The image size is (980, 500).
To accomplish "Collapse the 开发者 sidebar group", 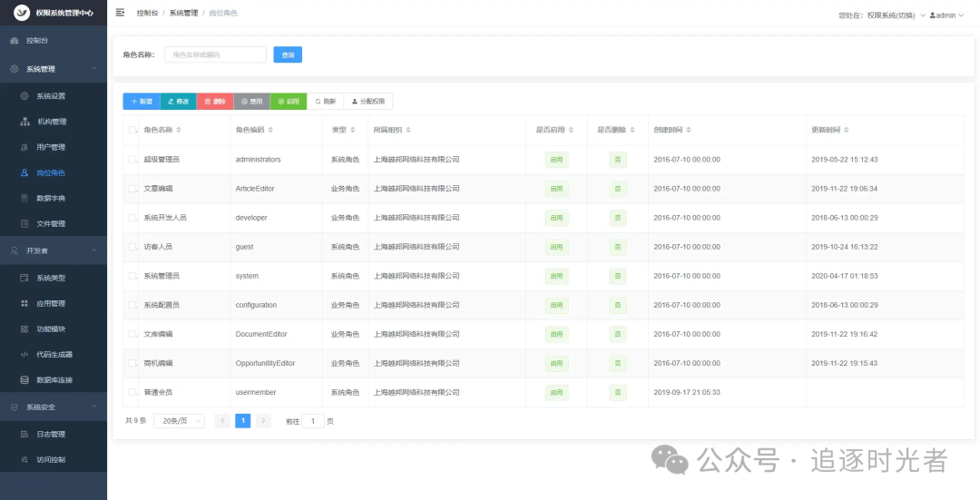I will point(54,250).
